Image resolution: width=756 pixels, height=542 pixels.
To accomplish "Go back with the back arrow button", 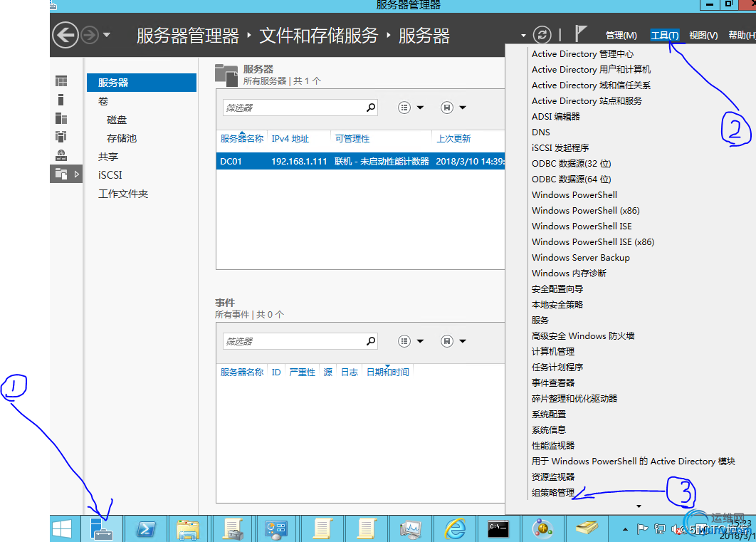I will 65,35.
